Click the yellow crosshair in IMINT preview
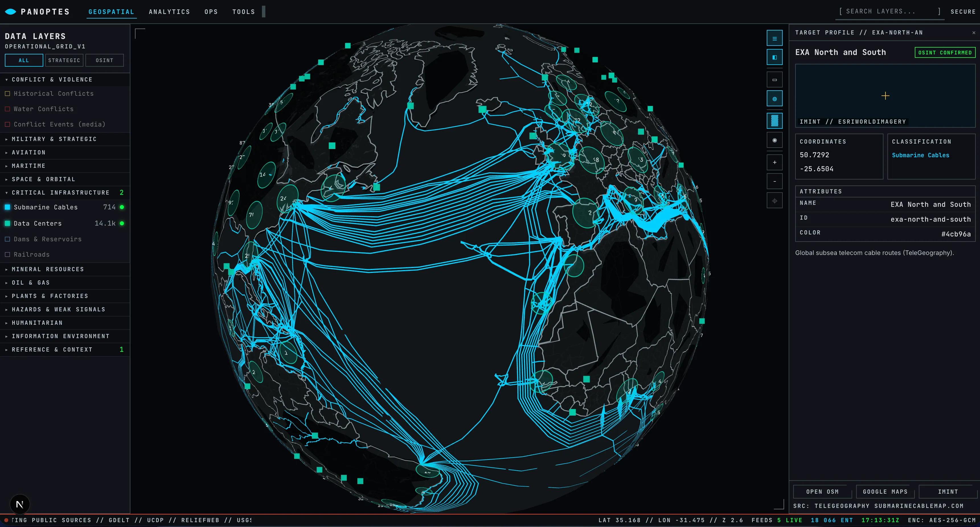 [x=885, y=96]
